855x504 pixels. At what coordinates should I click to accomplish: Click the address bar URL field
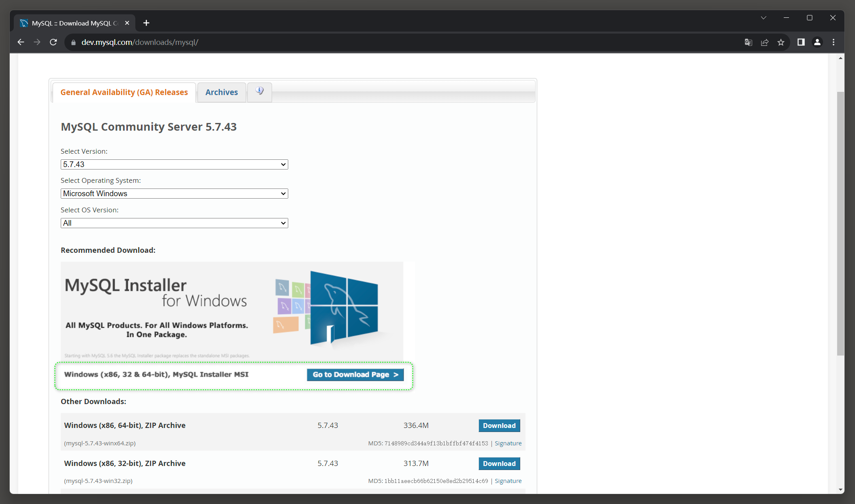(x=405, y=42)
